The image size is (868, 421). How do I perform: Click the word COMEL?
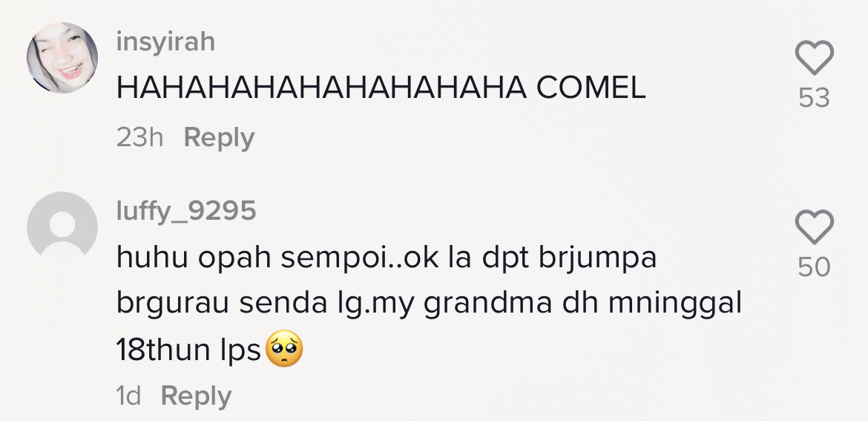click(591, 89)
